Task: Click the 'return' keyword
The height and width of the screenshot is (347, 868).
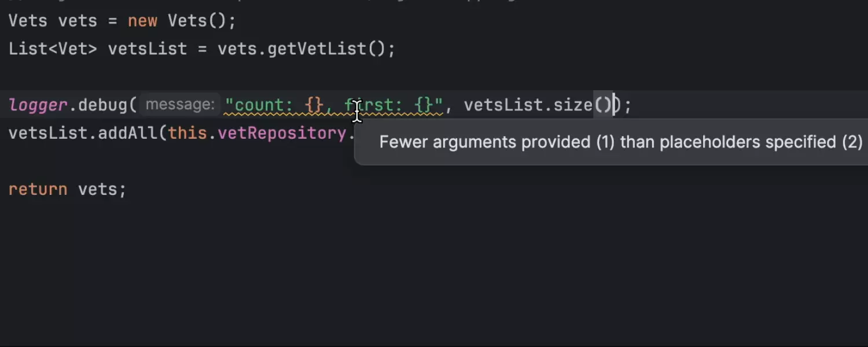Action: 38,189
